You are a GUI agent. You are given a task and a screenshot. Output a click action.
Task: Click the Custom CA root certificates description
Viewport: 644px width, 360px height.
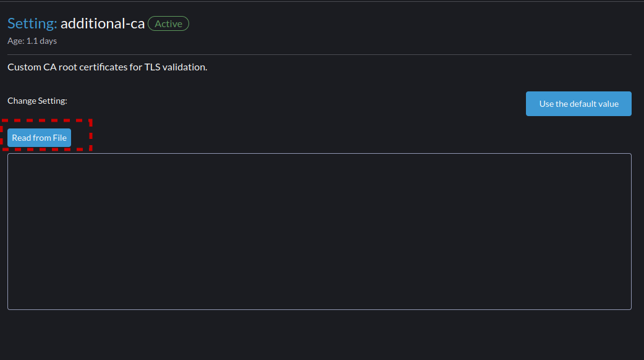pyautogui.click(x=107, y=67)
